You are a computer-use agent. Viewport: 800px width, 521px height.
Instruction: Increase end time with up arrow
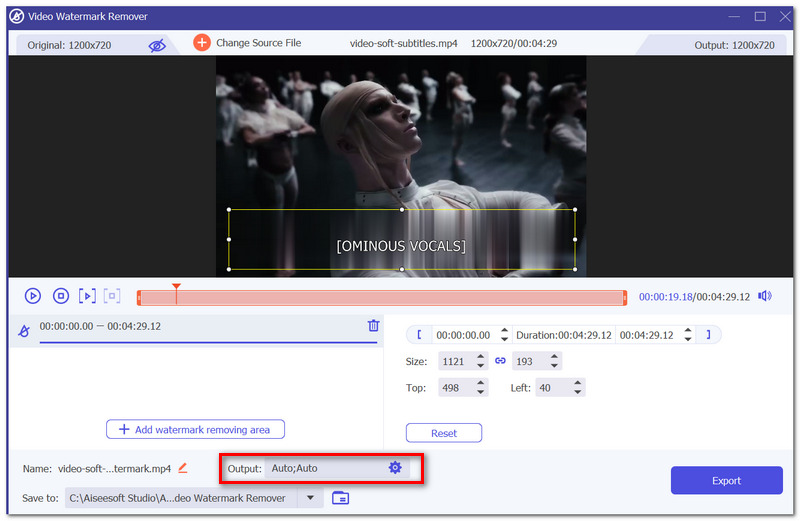[x=688, y=331]
